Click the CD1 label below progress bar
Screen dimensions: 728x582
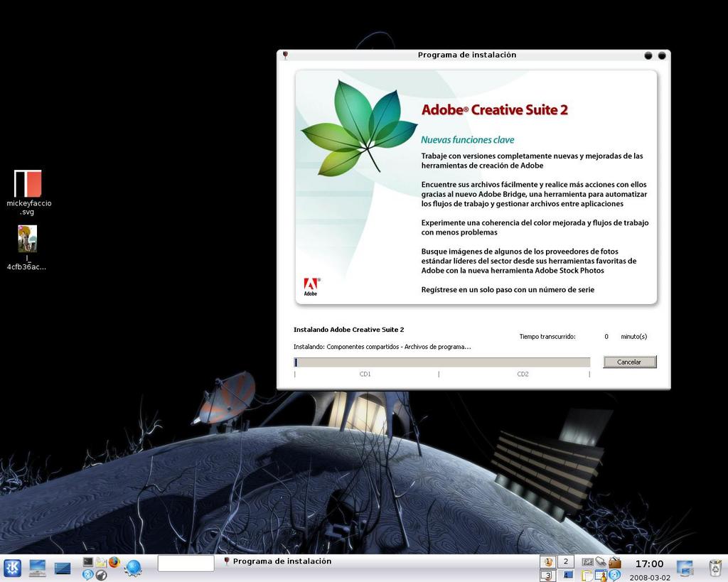tap(365, 374)
